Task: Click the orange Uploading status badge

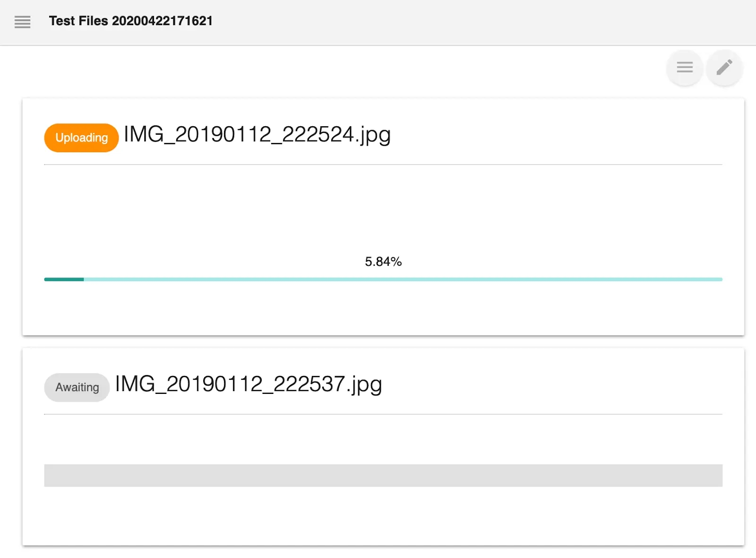Action: (81, 138)
